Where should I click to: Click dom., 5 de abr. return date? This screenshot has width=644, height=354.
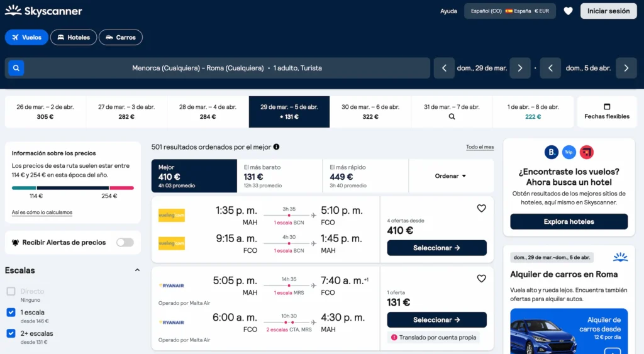pos(588,68)
